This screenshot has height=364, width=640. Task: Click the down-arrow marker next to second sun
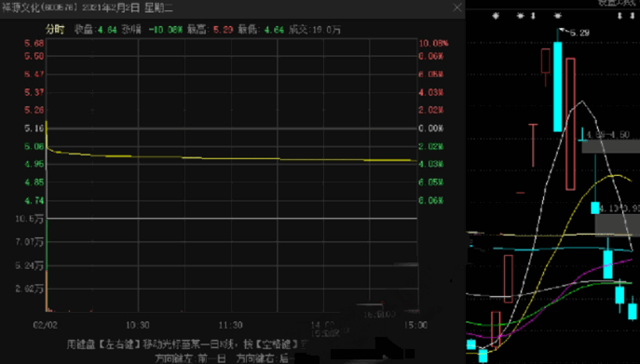[533, 16]
